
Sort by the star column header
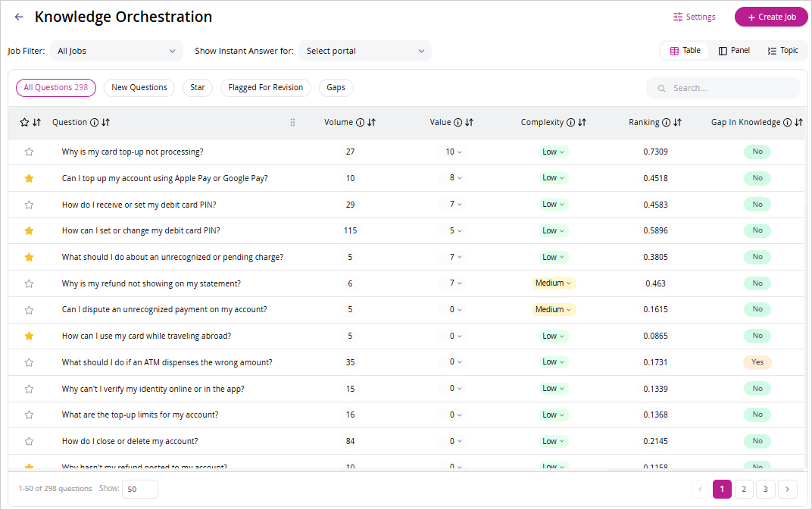tap(37, 122)
